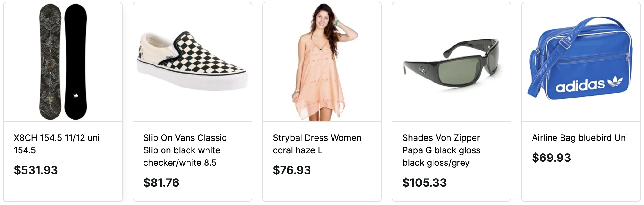Select the Vans checkered shoe card
This screenshot has width=644, height=205.
click(192, 103)
